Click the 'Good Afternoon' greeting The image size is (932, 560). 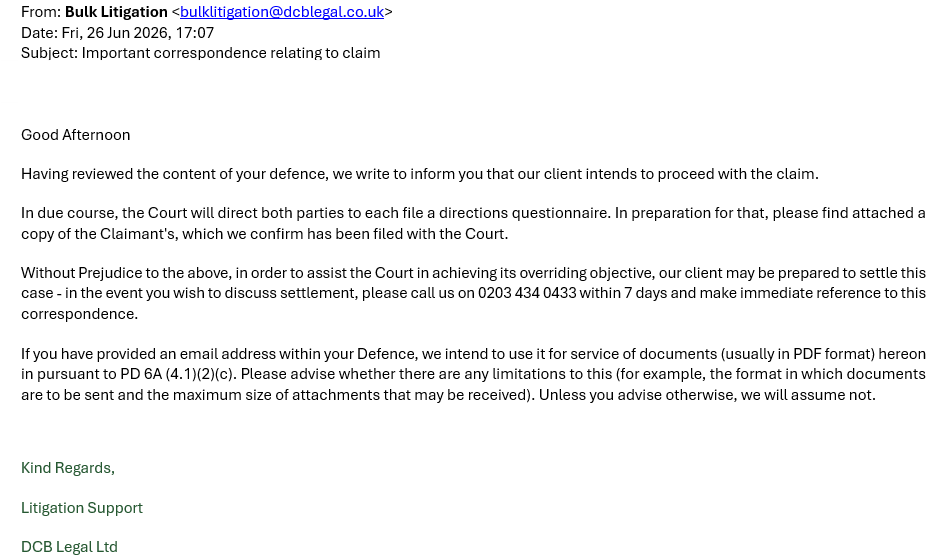coord(75,135)
